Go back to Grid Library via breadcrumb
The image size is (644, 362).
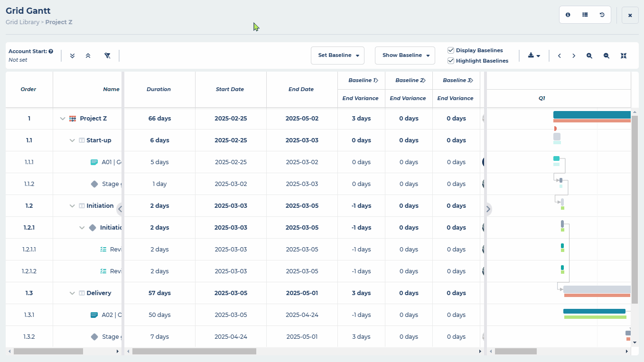point(22,22)
